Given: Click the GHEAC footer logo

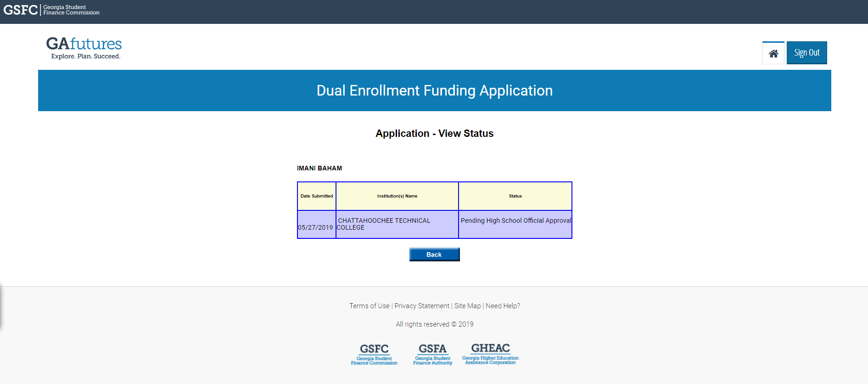Looking at the screenshot, I should (490, 354).
